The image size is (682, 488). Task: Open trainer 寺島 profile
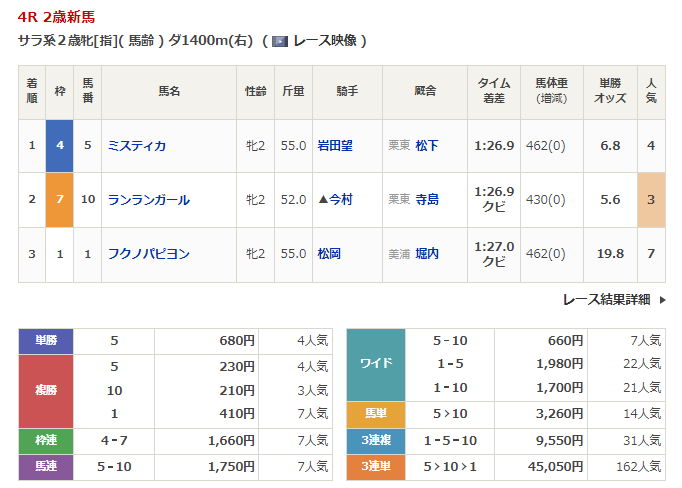[427, 200]
